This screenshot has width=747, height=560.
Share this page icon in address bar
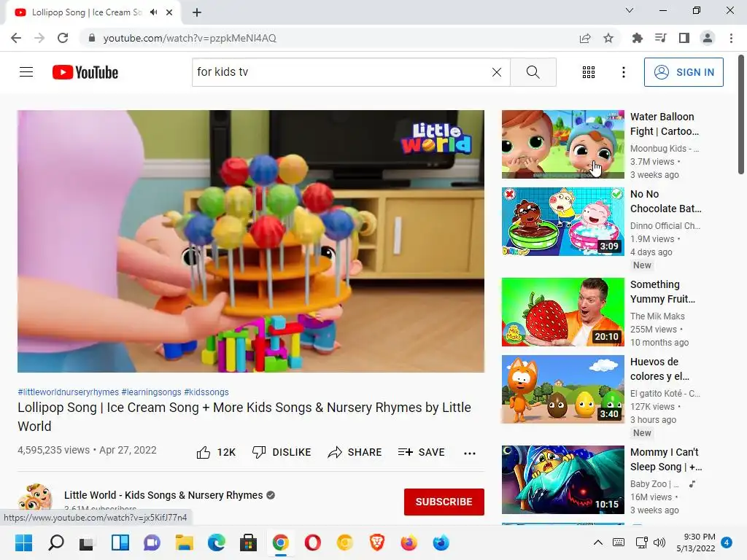coord(585,38)
